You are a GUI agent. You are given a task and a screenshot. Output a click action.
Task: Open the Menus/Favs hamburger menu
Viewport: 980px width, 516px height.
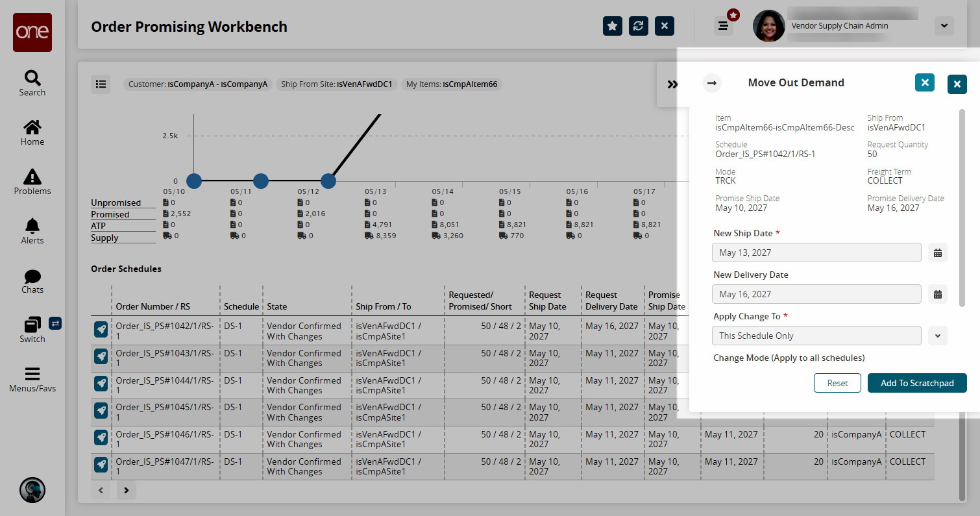pos(32,379)
